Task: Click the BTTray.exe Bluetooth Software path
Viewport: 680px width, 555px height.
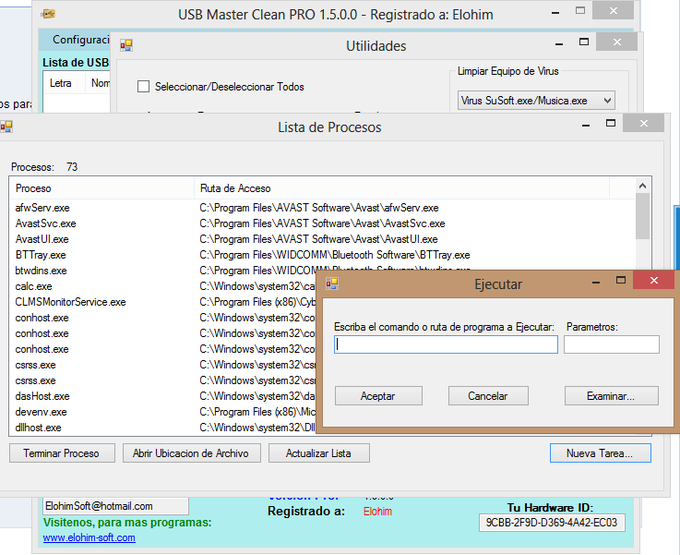Action: (x=335, y=255)
